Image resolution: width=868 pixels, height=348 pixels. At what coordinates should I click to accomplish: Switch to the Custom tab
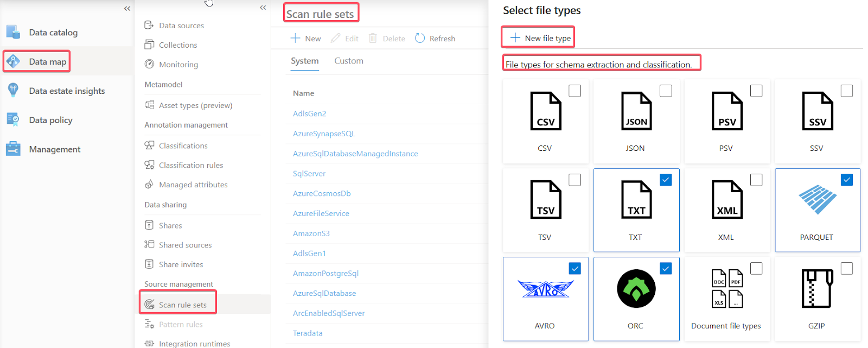pyautogui.click(x=348, y=61)
